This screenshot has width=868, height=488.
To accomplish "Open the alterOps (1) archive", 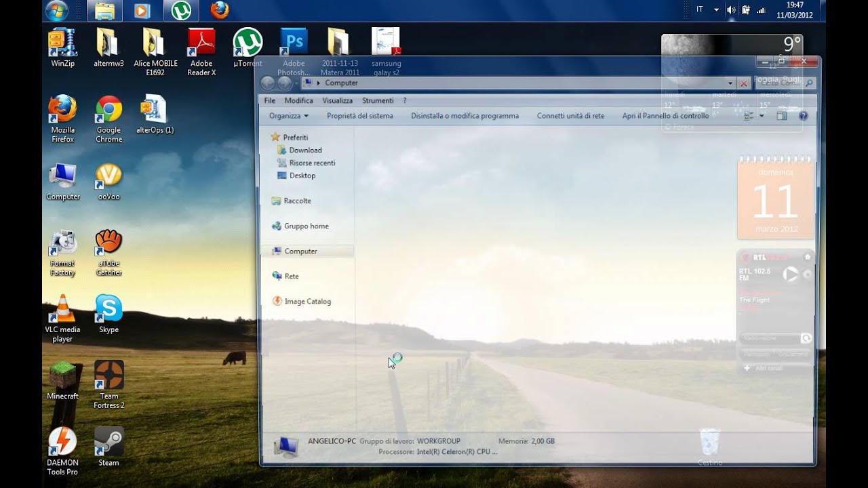I will click(155, 114).
